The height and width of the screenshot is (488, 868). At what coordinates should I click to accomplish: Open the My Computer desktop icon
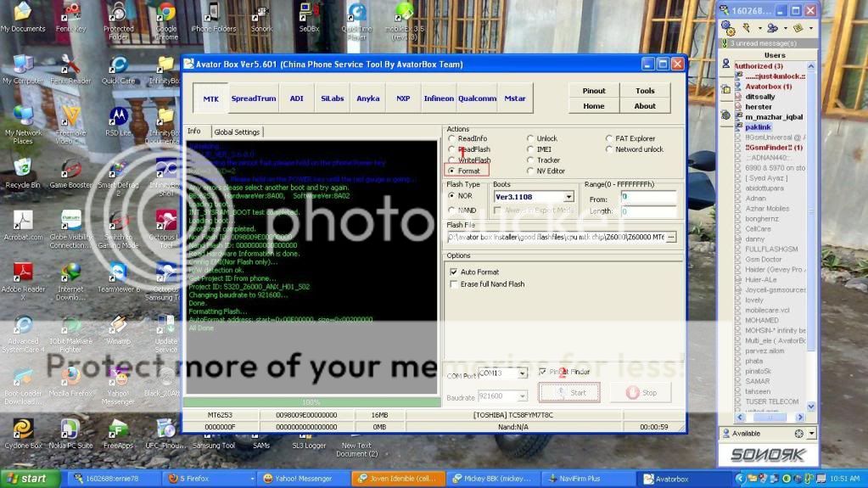(23, 65)
